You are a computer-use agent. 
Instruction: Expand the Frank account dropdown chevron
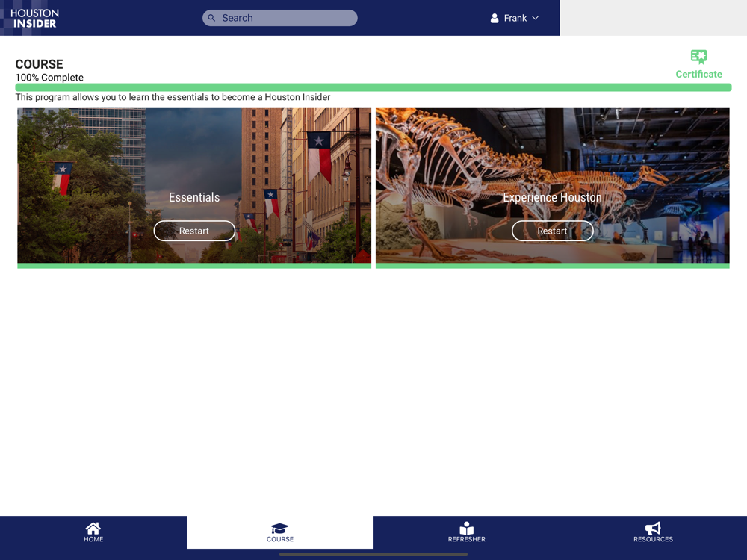(x=535, y=18)
